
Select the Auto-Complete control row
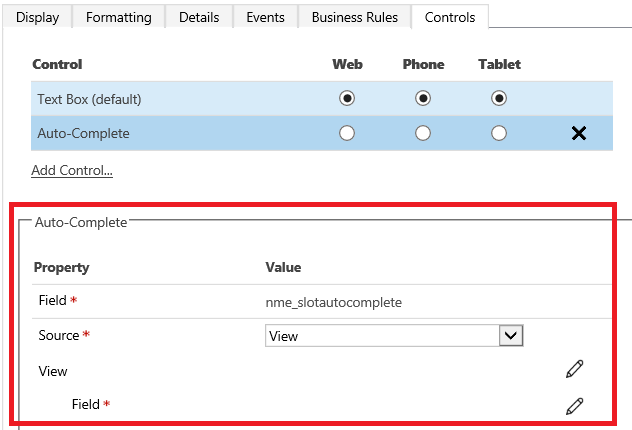82,133
